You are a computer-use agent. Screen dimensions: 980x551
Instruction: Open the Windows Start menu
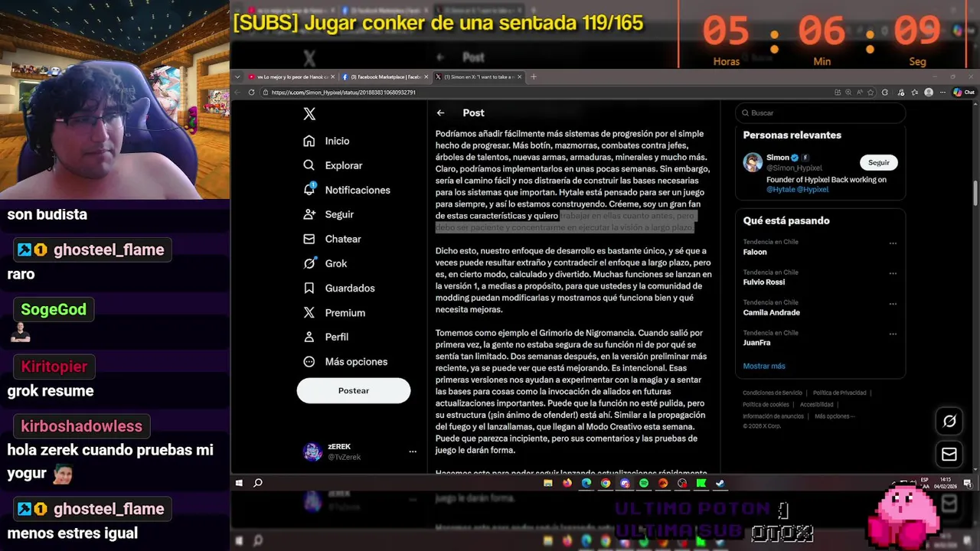(239, 483)
